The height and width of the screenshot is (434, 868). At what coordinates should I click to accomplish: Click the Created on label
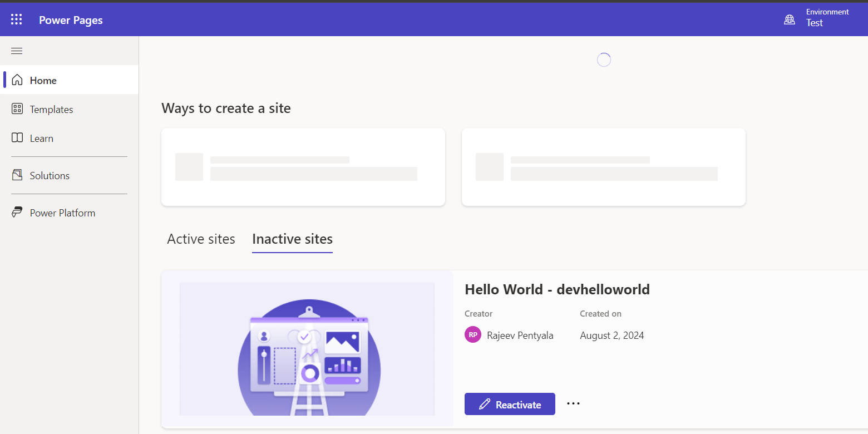(600, 314)
